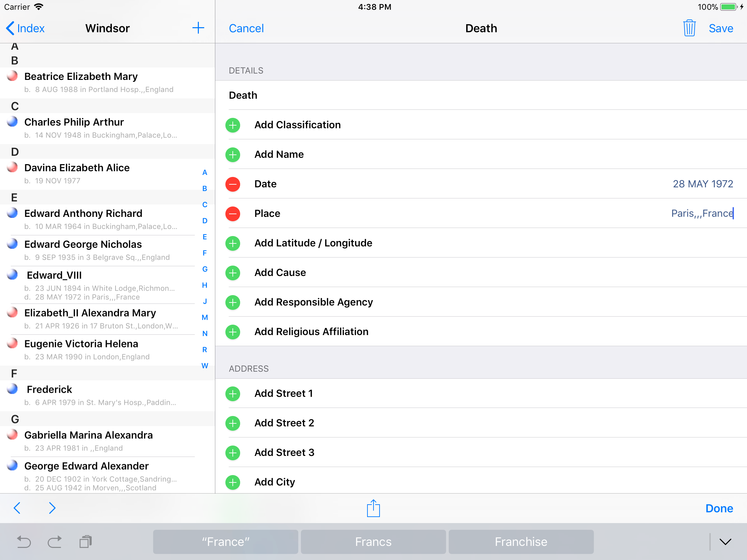
Task: Enable Add Latitude / Longitude field
Action: [x=233, y=243]
